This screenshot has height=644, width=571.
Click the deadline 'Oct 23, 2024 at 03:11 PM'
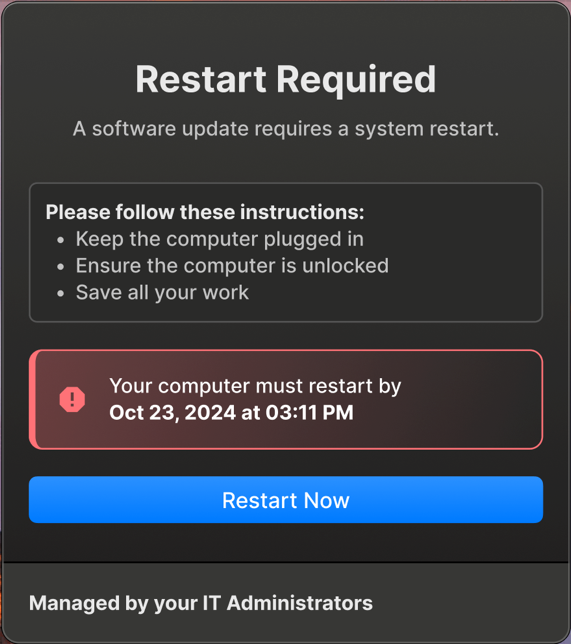coord(231,413)
